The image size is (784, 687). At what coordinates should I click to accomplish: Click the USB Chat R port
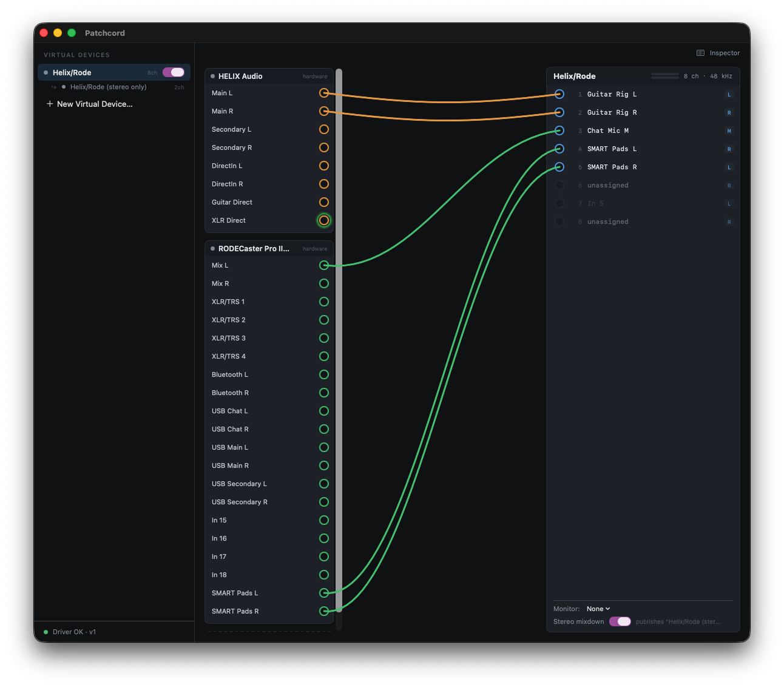pos(324,429)
